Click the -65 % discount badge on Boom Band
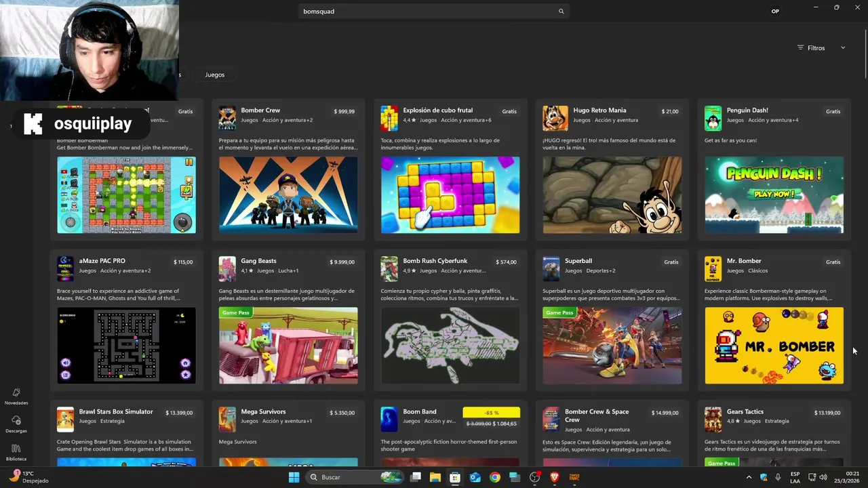This screenshot has width=868, height=488. [x=491, y=412]
